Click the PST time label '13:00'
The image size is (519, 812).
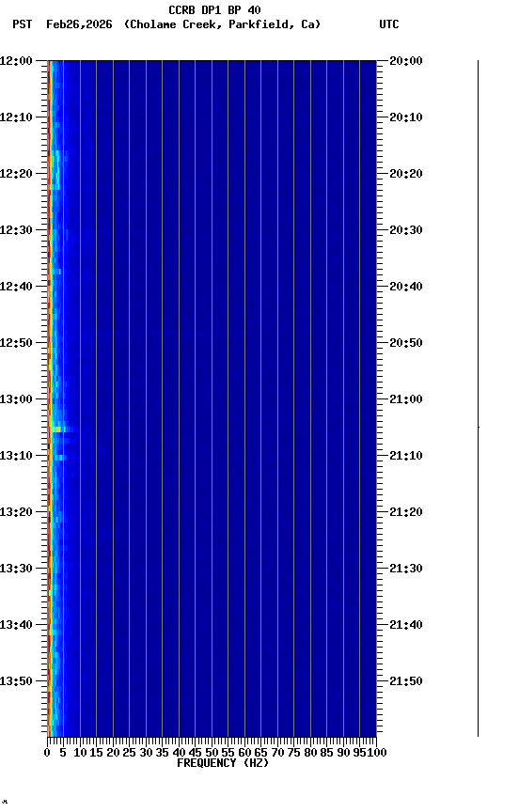(x=16, y=399)
